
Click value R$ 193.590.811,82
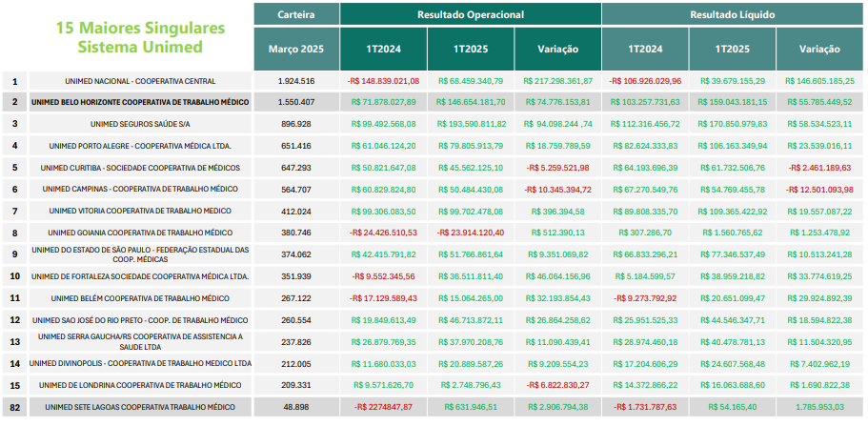pos(471,124)
